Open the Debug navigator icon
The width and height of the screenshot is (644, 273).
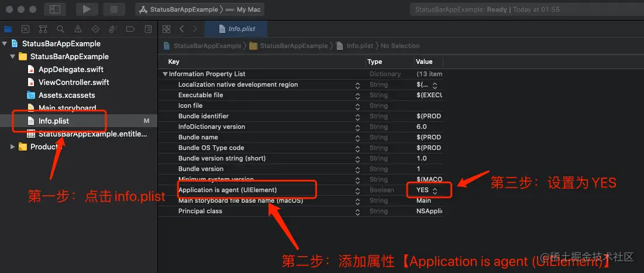(x=113, y=29)
